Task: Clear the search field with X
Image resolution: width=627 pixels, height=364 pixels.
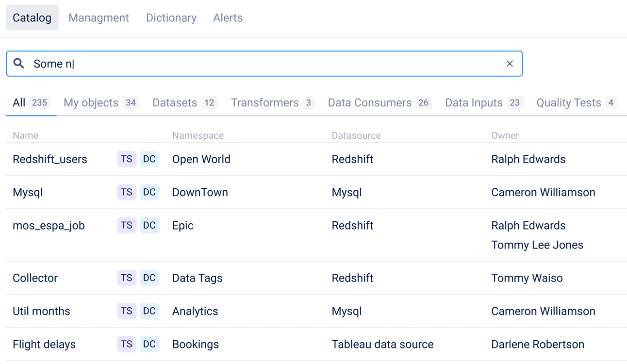Action: pyautogui.click(x=509, y=64)
